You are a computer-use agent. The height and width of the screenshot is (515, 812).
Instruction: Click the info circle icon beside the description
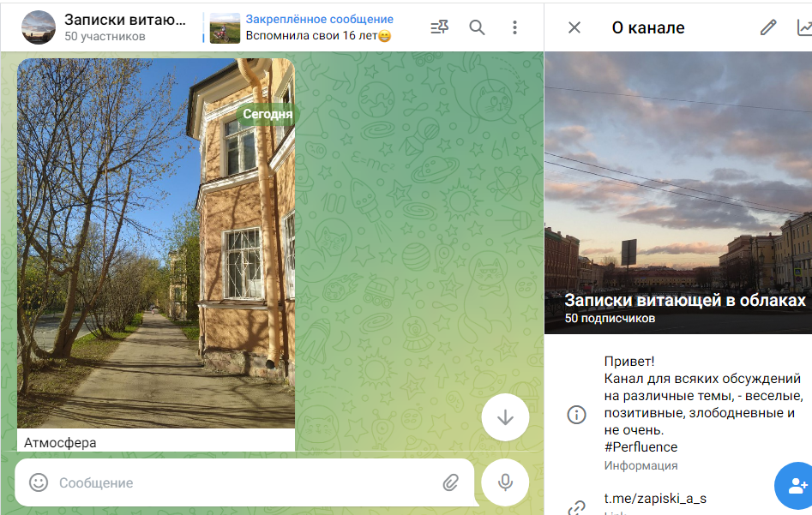click(576, 415)
